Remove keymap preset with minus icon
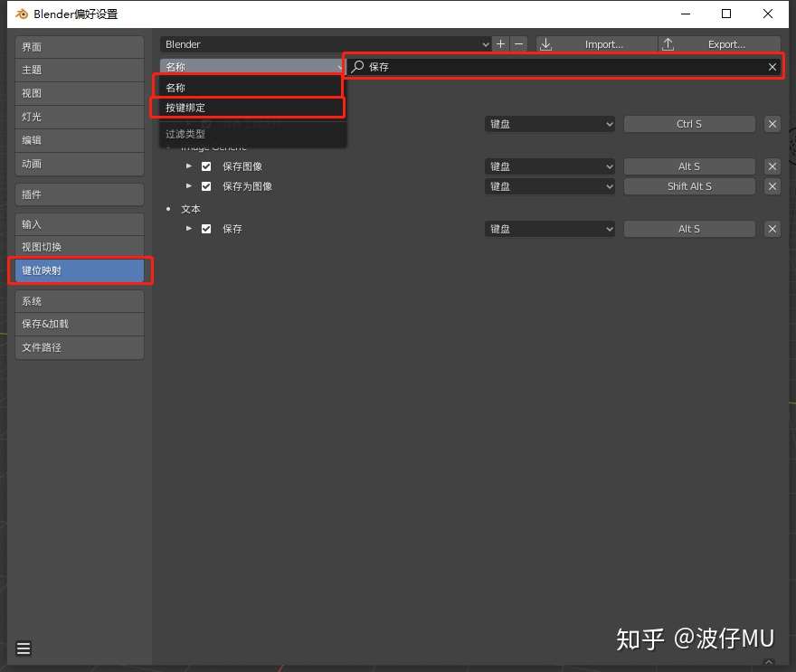Viewport: 796px width, 672px height. (519, 44)
